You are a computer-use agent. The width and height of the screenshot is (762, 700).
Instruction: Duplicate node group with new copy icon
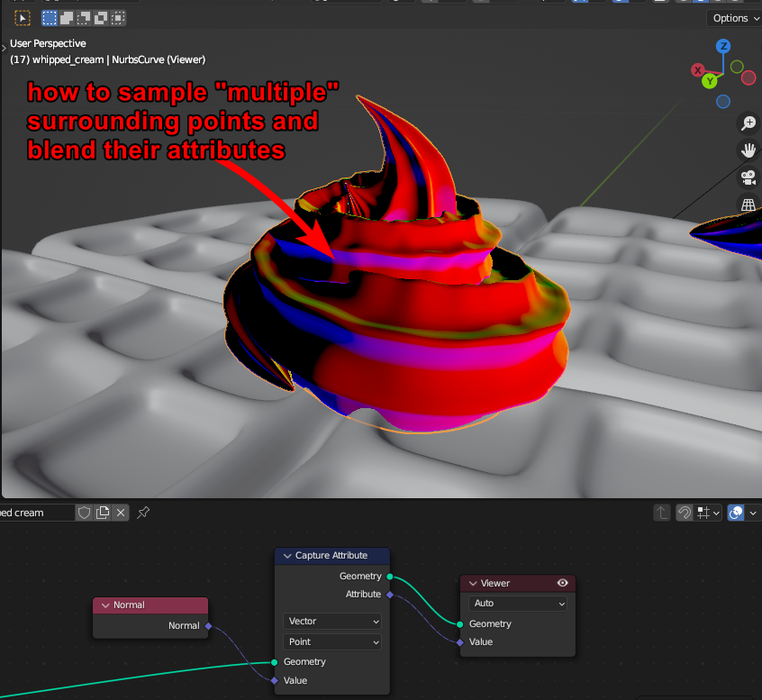tap(103, 513)
